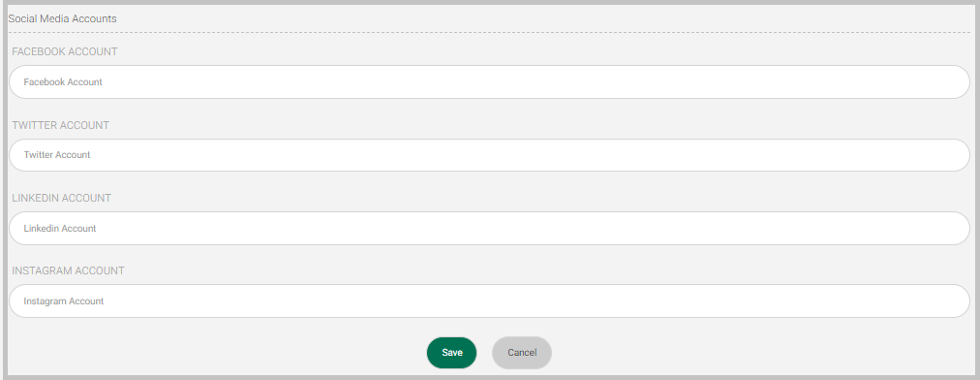Focus the Facebook Account input field
The width and height of the screenshot is (980, 380).
(x=489, y=82)
